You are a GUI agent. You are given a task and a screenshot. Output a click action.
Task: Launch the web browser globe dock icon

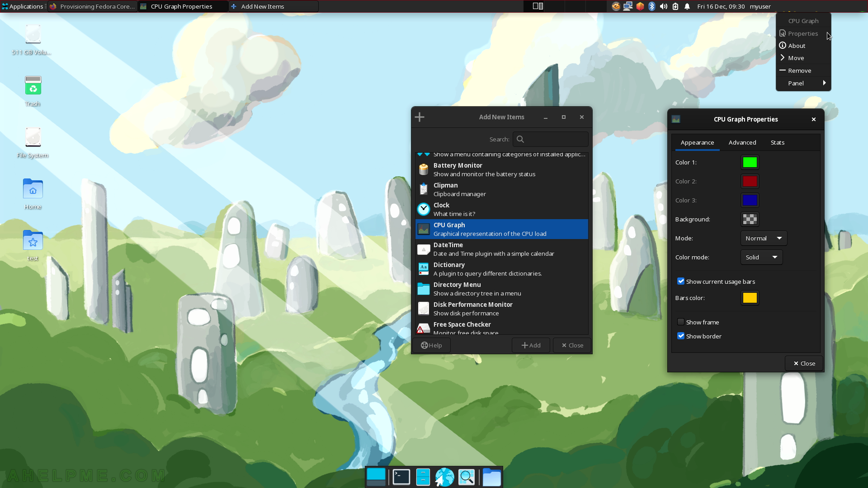[445, 477]
